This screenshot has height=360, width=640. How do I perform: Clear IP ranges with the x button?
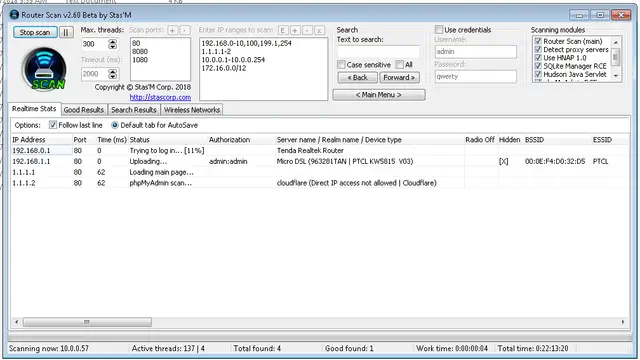tap(320, 30)
